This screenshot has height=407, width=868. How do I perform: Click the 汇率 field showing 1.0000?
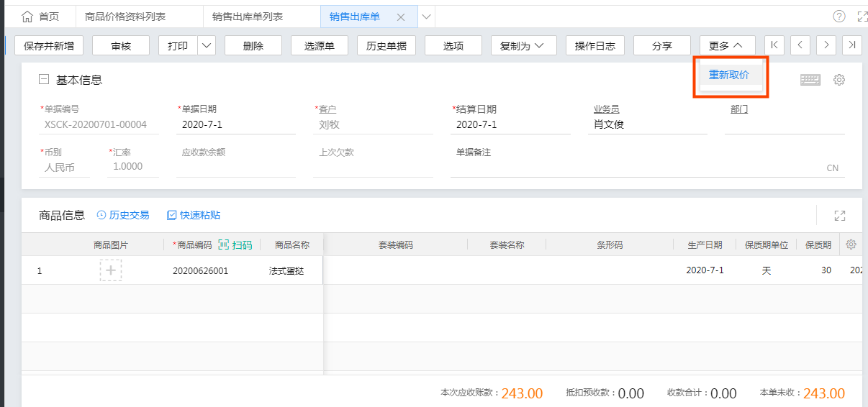[133, 167]
